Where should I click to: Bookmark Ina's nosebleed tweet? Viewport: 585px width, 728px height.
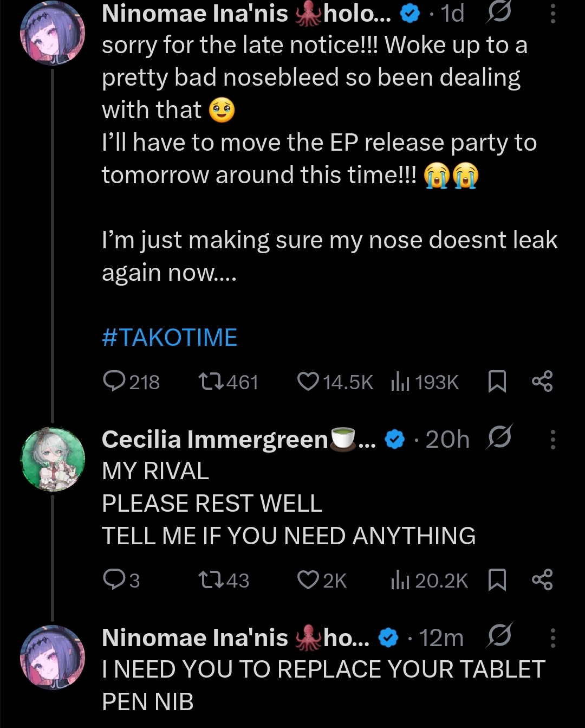497,382
